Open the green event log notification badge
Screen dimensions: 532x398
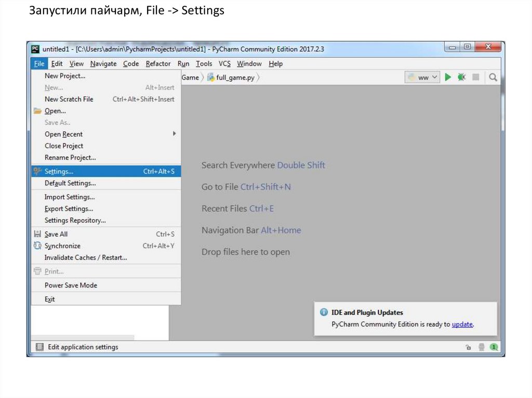pos(494,347)
